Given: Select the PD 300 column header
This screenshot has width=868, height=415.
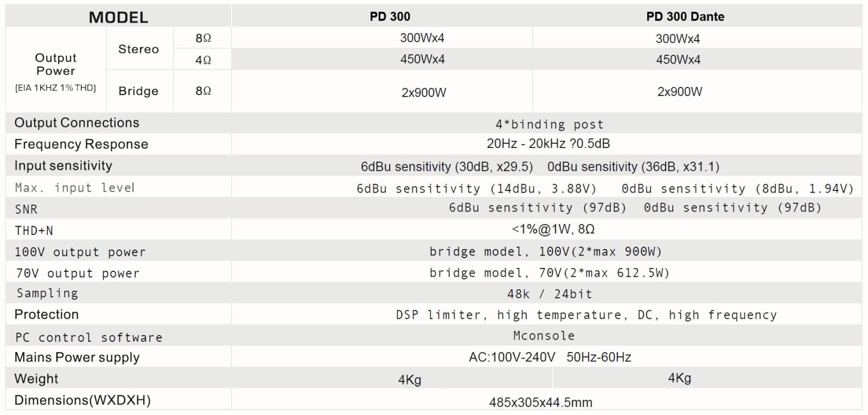Looking at the screenshot, I should point(390,17).
